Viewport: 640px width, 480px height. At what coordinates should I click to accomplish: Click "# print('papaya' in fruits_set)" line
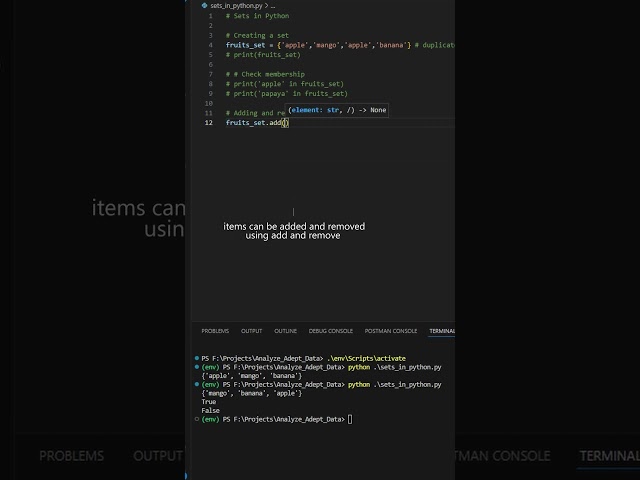click(287, 93)
